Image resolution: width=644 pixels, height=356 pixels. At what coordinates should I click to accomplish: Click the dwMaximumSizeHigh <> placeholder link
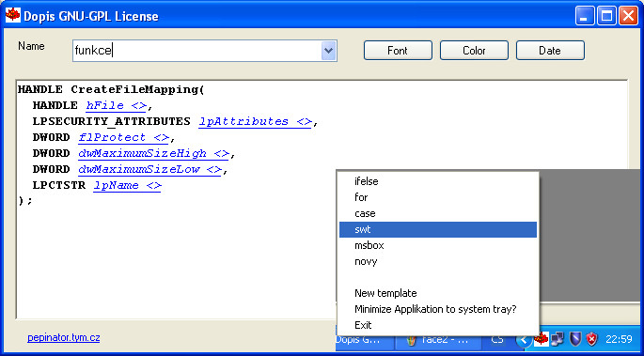[153, 154]
